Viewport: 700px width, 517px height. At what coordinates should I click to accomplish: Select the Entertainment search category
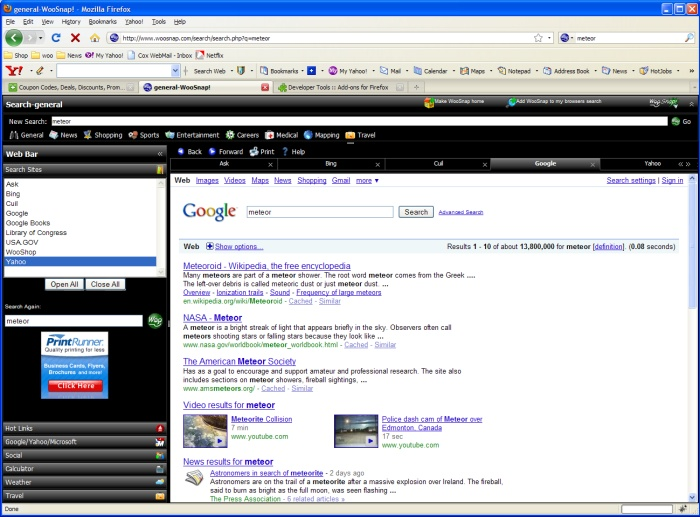192,135
